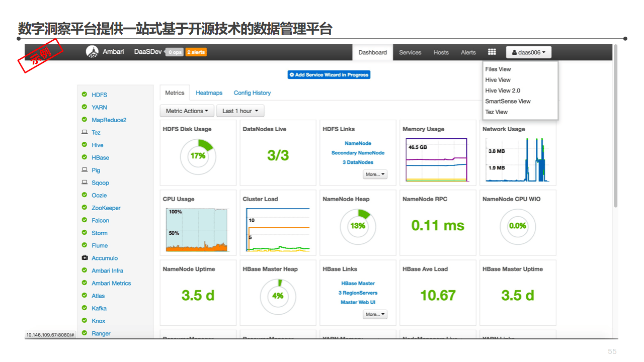The image size is (644, 362).
Task: Select the Metrics tab
Action: (175, 93)
